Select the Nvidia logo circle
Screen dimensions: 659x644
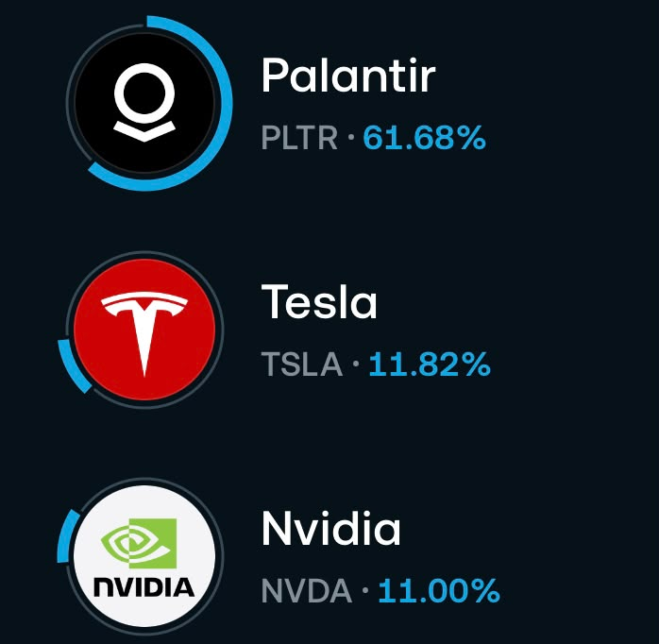(144, 556)
